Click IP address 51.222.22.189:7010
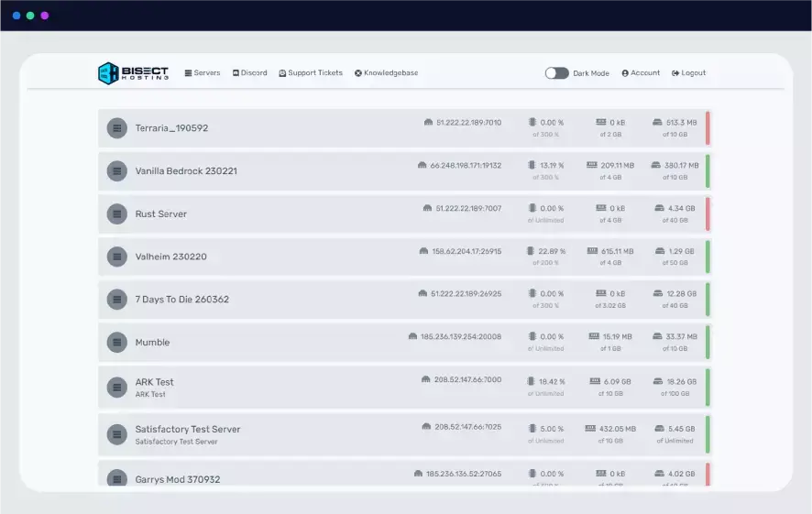The width and height of the screenshot is (812, 514). click(468, 123)
